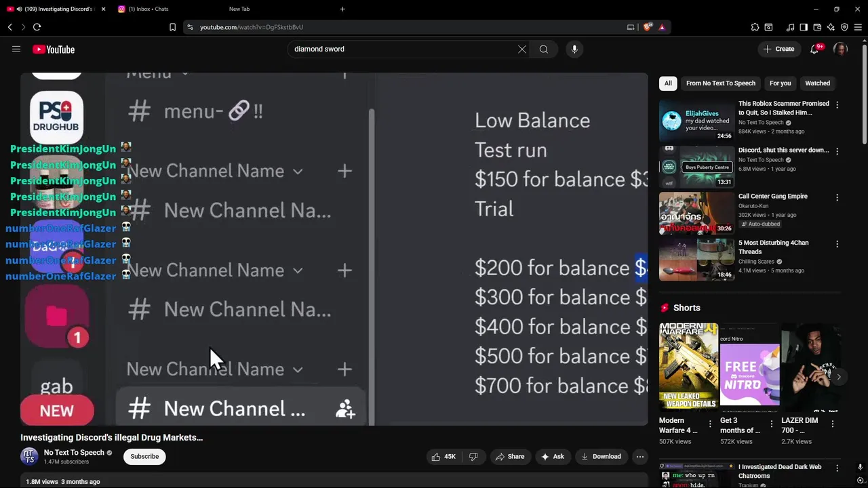The image size is (868, 488).
Task: Like the video with thumbs up
Action: 443,457
